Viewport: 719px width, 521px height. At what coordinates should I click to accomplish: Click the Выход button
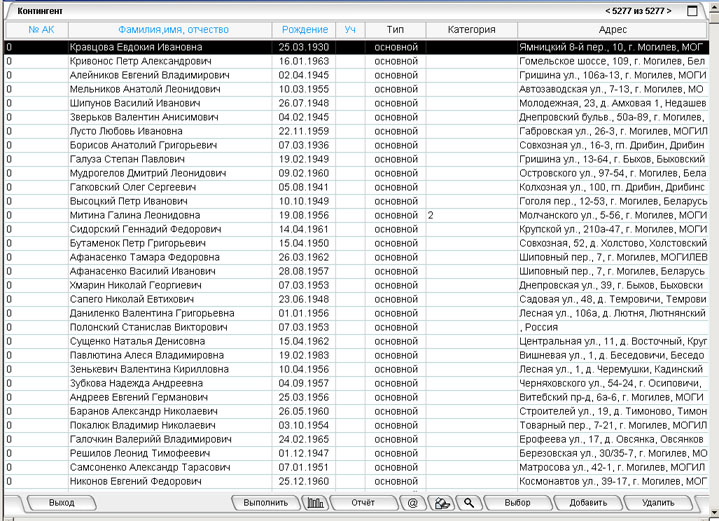[61, 503]
